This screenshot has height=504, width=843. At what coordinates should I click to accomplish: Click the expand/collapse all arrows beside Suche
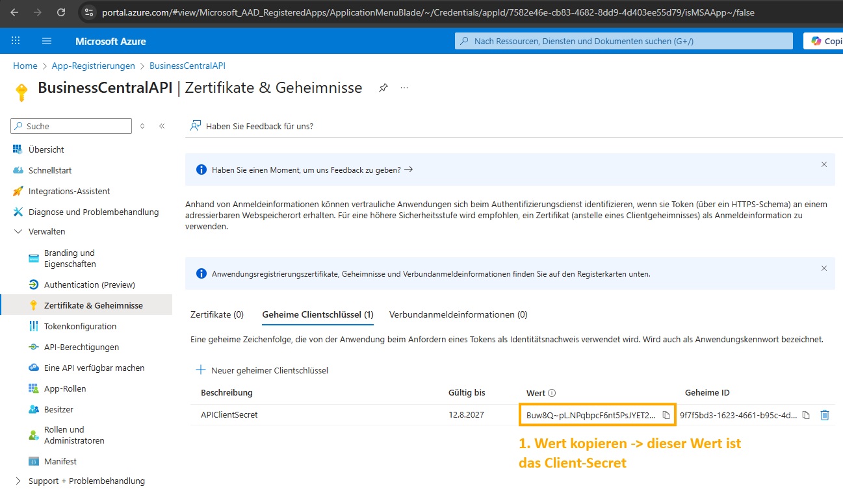[142, 126]
